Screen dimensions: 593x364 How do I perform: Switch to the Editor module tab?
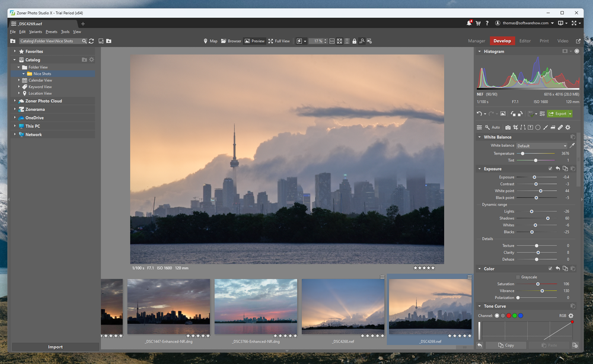525,41
